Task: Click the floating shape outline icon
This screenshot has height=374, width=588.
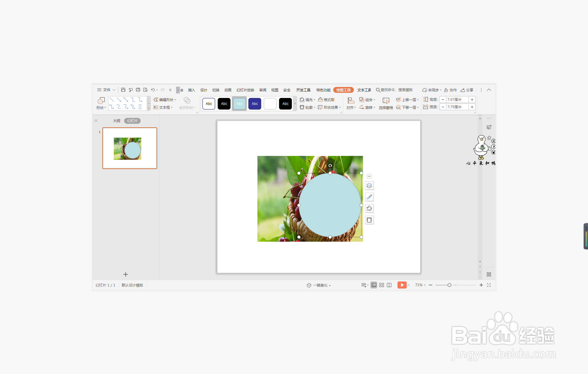Action: [369, 220]
